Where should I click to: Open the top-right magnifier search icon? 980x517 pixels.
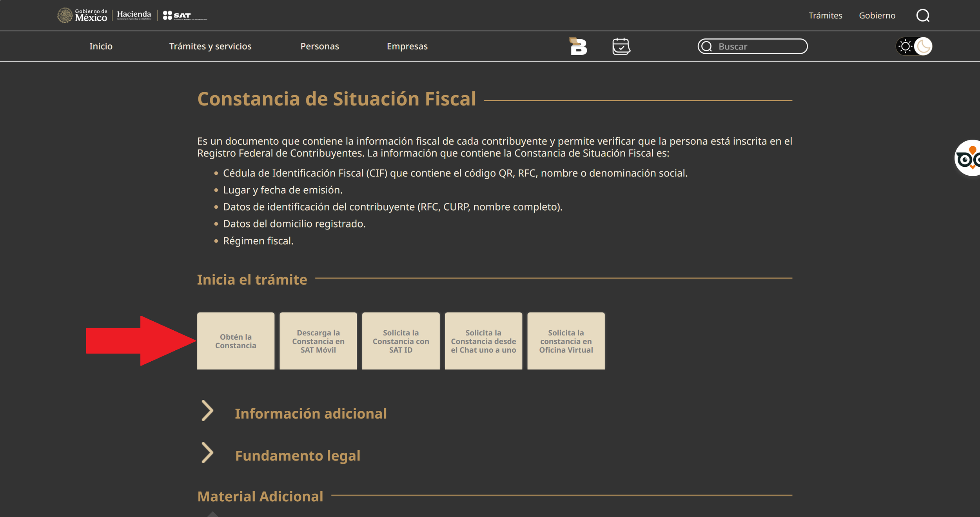(923, 16)
